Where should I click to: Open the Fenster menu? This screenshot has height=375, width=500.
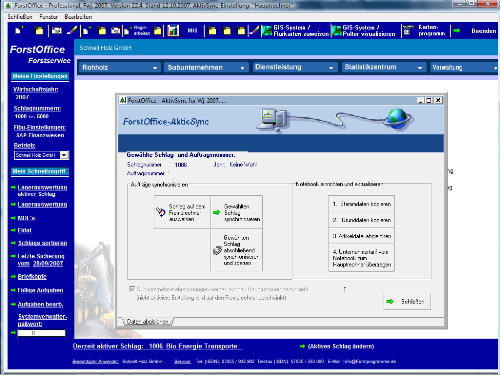(x=48, y=17)
